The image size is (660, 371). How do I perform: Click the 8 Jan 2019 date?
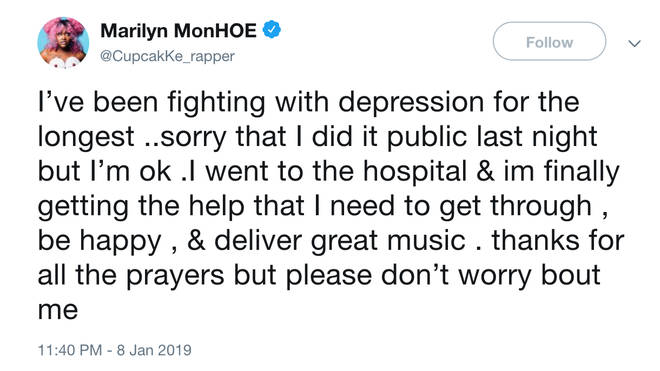click(x=154, y=350)
